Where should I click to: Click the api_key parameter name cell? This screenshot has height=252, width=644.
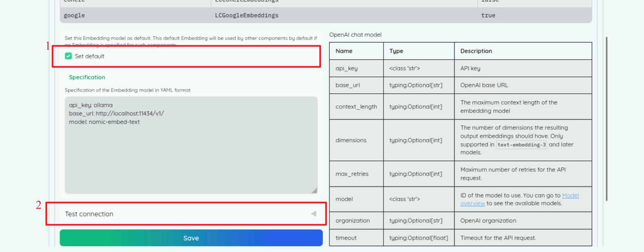tap(357, 68)
